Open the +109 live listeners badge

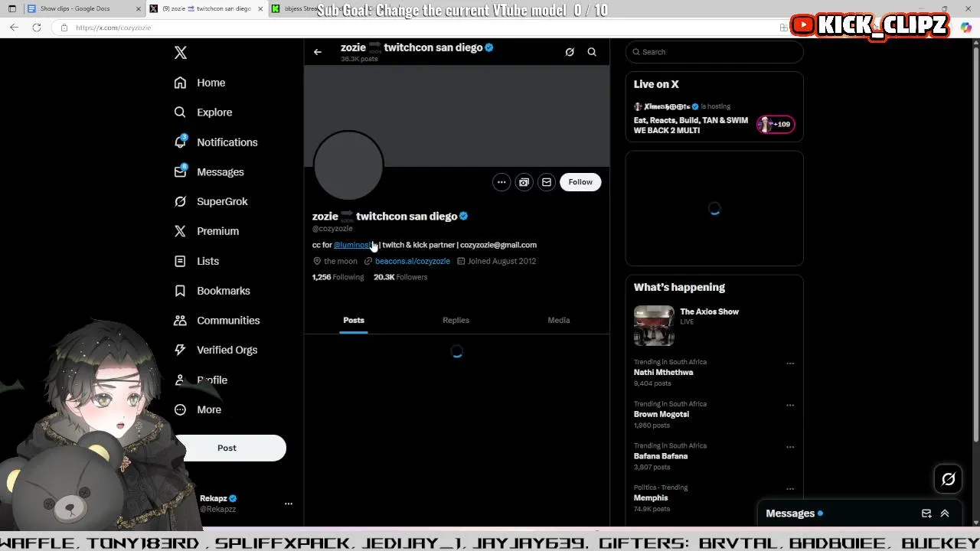pos(776,124)
